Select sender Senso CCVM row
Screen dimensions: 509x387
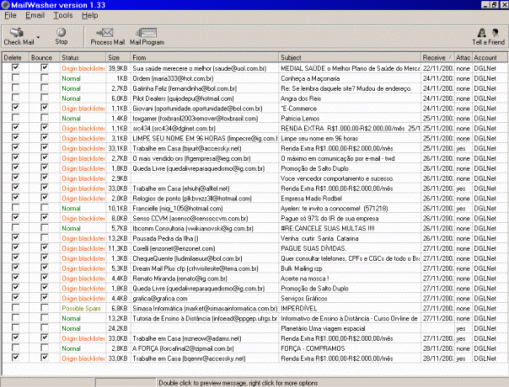[190, 218]
